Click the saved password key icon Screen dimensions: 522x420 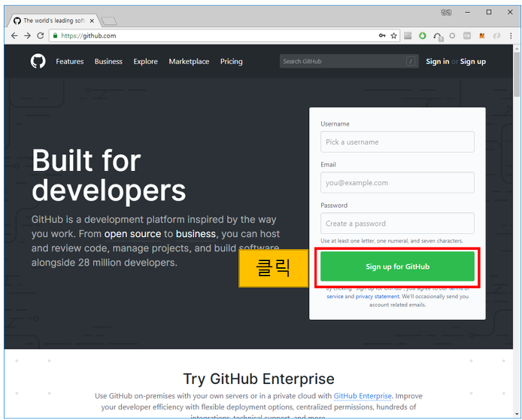(382, 35)
